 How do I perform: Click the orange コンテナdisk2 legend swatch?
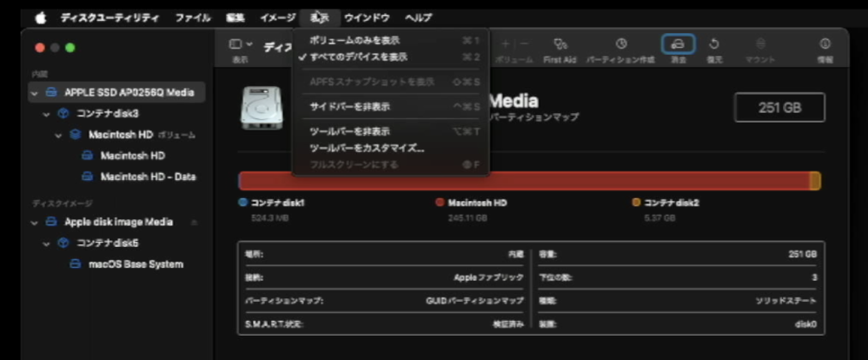click(636, 203)
